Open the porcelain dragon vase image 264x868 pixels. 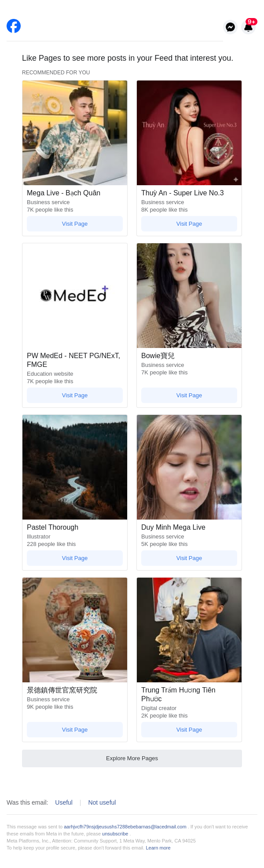click(75, 630)
